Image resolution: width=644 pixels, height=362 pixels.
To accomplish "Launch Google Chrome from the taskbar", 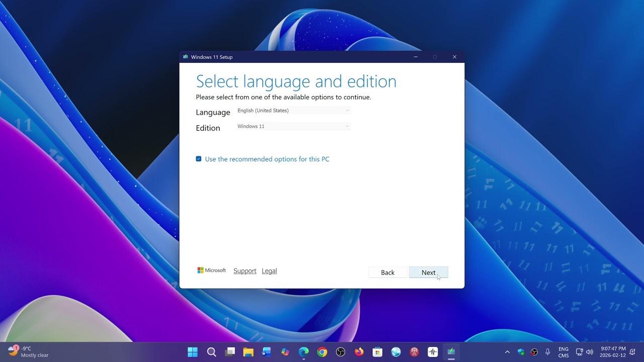I will pos(322,352).
